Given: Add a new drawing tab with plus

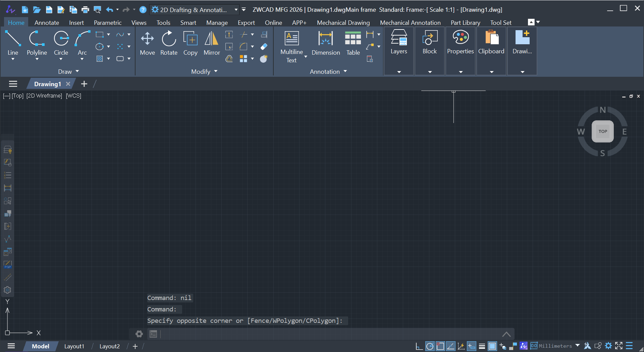Looking at the screenshot, I should click(84, 84).
